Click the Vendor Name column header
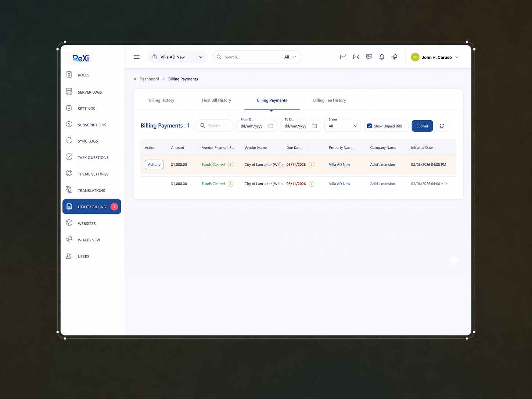 coord(256,148)
